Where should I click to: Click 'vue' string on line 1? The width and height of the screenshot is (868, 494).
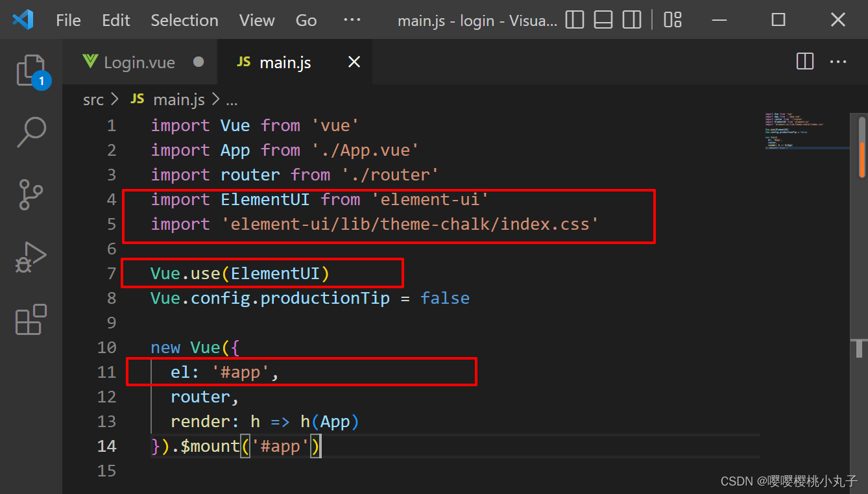(x=335, y=125)
